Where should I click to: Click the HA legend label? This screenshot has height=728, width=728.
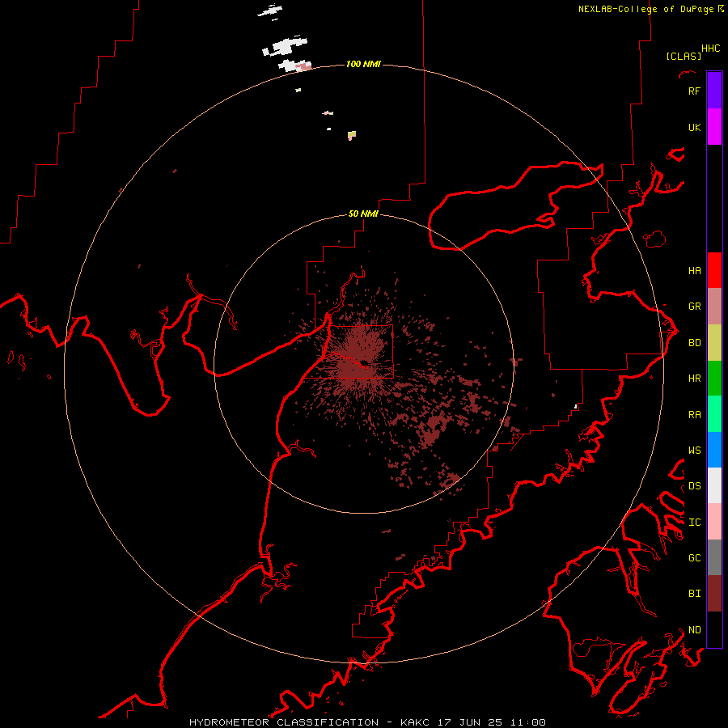tap(694, 271)
